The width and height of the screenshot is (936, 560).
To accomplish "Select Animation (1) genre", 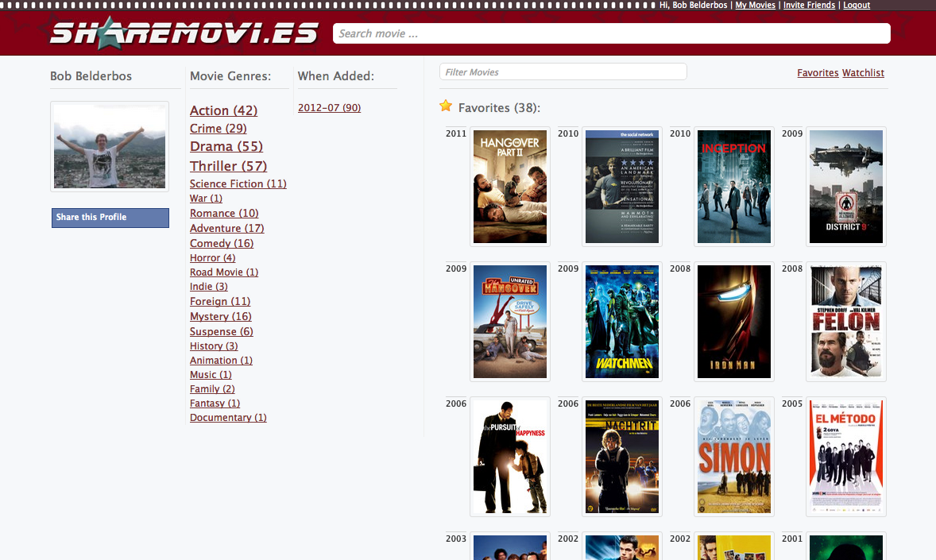I will [x=222, y=361].
